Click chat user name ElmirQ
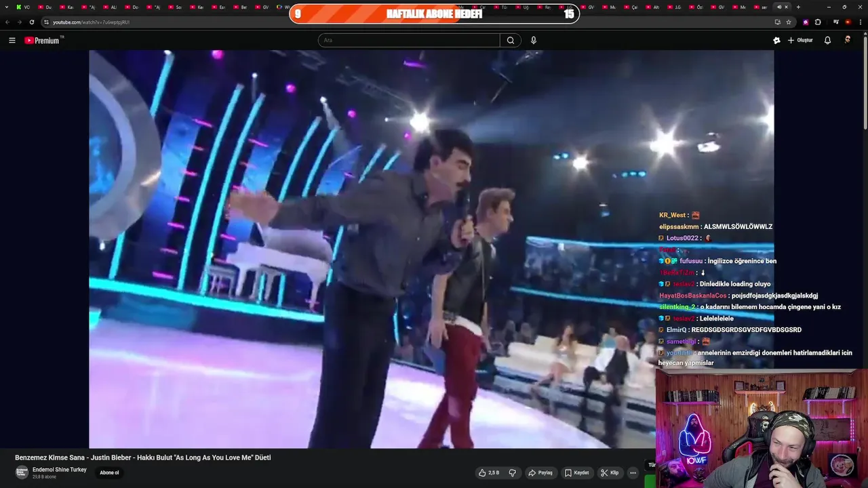The image size is (868, 488). pyautogui.click(x=676, y=330)
